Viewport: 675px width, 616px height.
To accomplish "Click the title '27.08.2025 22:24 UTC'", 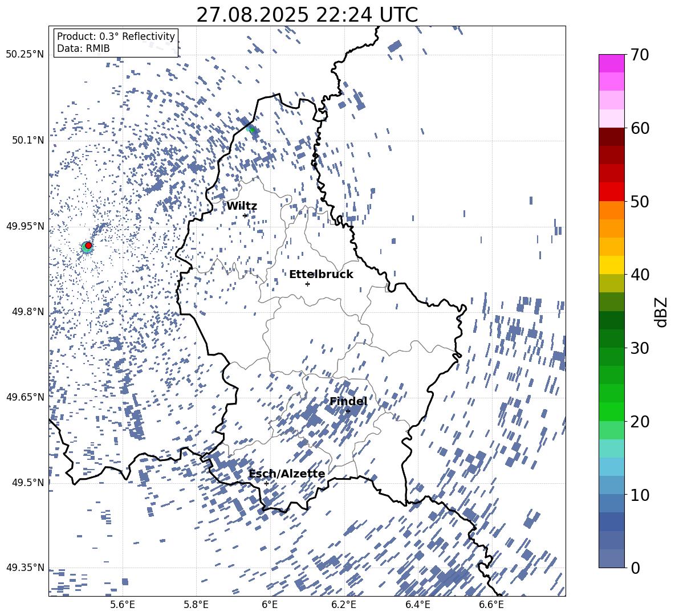I will [x=307, y=15].
